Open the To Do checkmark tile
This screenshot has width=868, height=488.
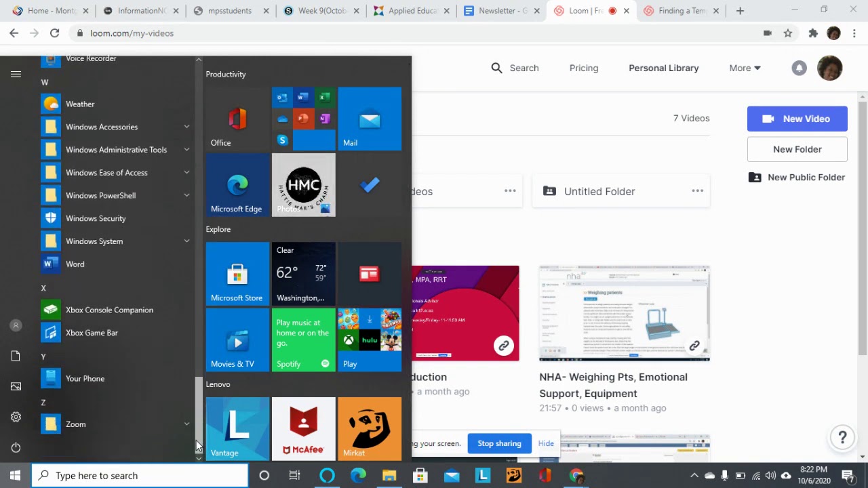pyautogui.click(x=370, y=185)
